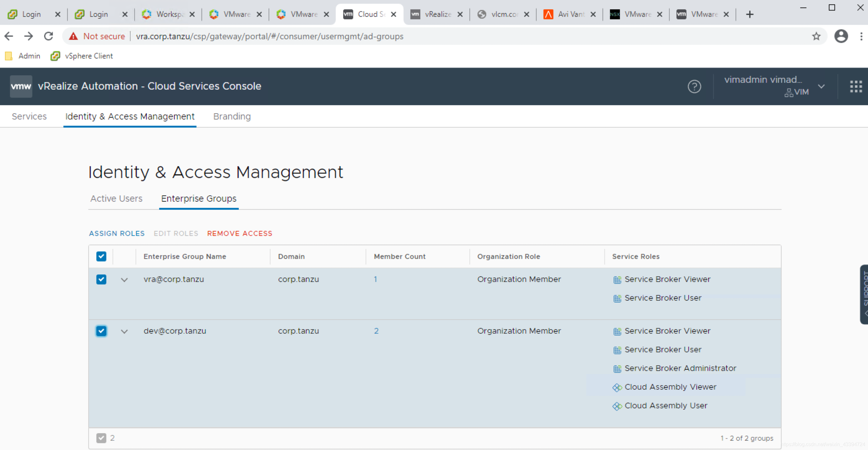This screenshot has height=450, width=868.
Task: Switch to the Active Users tab
Action: pos(116,199)
